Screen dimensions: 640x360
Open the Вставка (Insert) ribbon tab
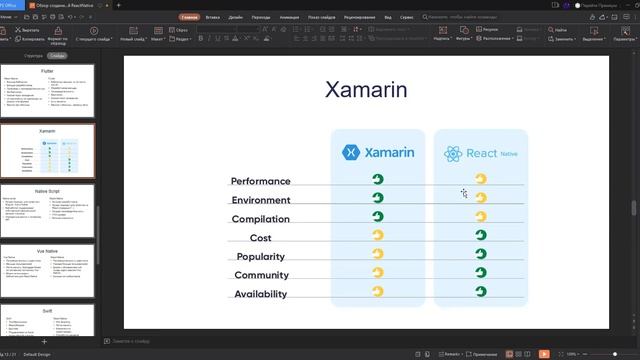213,17
